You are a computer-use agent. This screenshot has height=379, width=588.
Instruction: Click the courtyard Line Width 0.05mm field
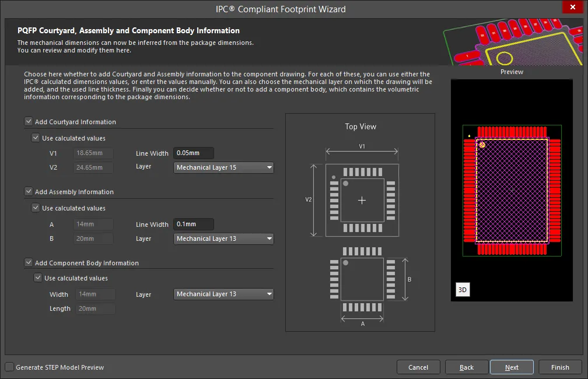[194, 153]
